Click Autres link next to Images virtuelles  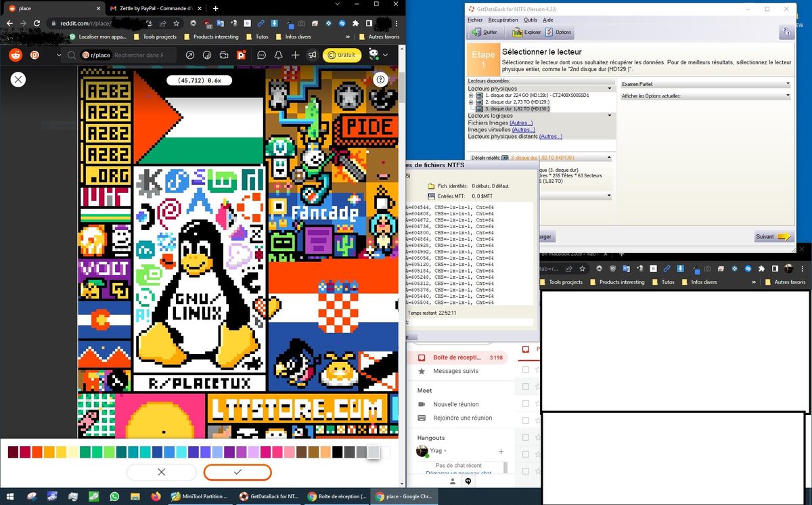pyautogui.click(x=524, y=129)
